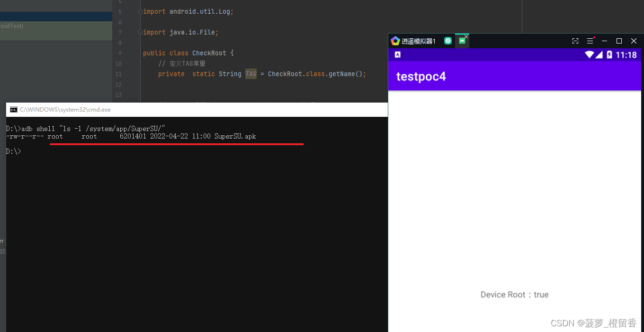Open the emulator hamburger menu

coord(590,41)
